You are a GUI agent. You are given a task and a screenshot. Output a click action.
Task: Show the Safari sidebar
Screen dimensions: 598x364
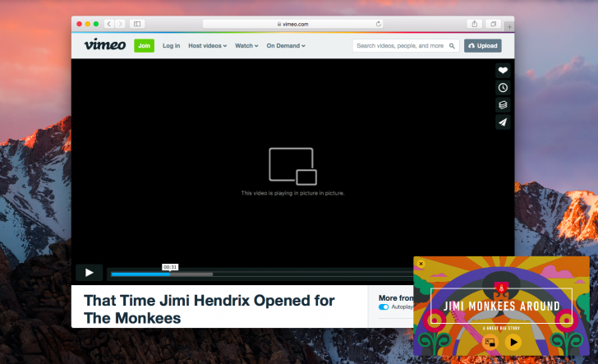[x=136, y=24]
